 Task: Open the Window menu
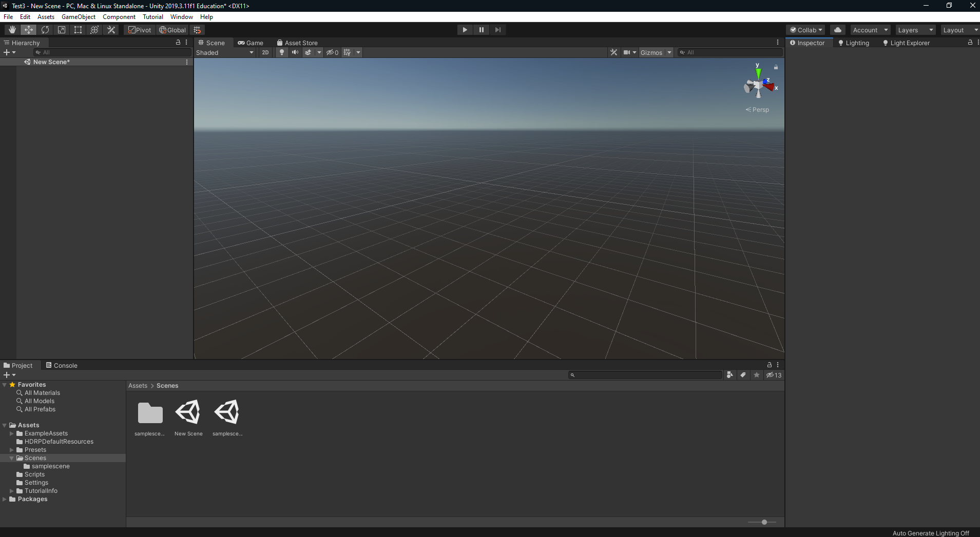point(182,17)
